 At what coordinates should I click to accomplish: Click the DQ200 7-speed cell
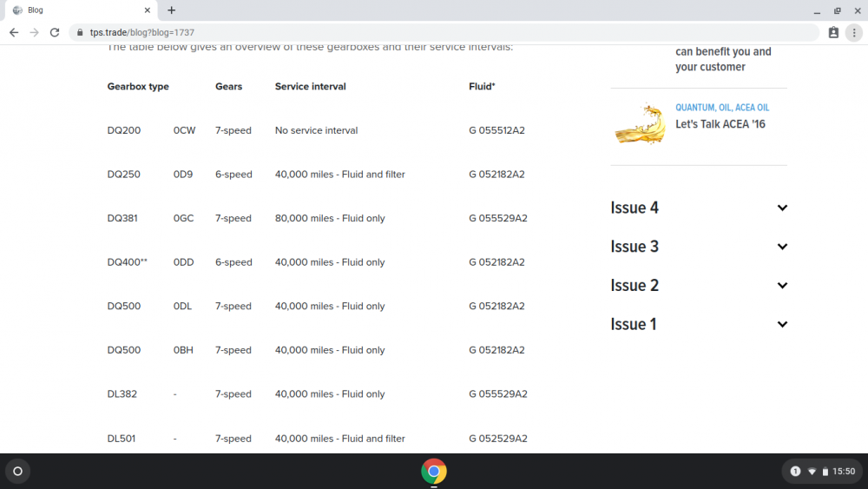click(x=233, y=130)
